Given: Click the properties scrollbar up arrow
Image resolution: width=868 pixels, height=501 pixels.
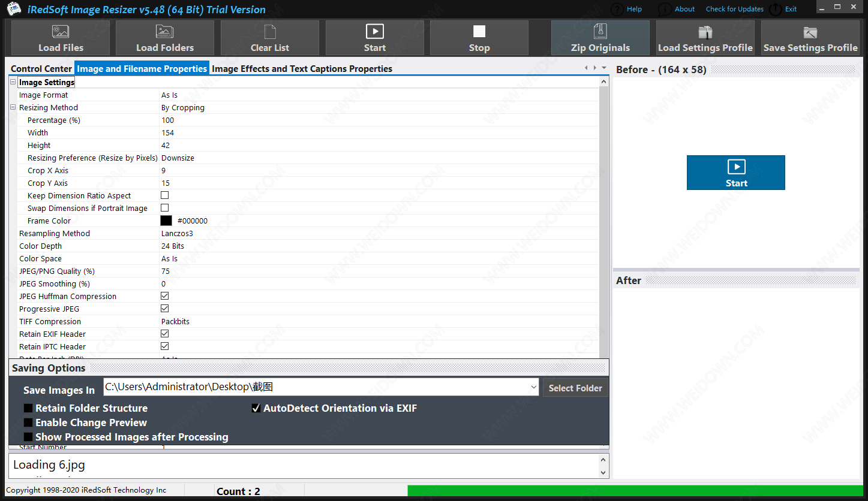Looking at the screenshot, I should tap(603, 82).
